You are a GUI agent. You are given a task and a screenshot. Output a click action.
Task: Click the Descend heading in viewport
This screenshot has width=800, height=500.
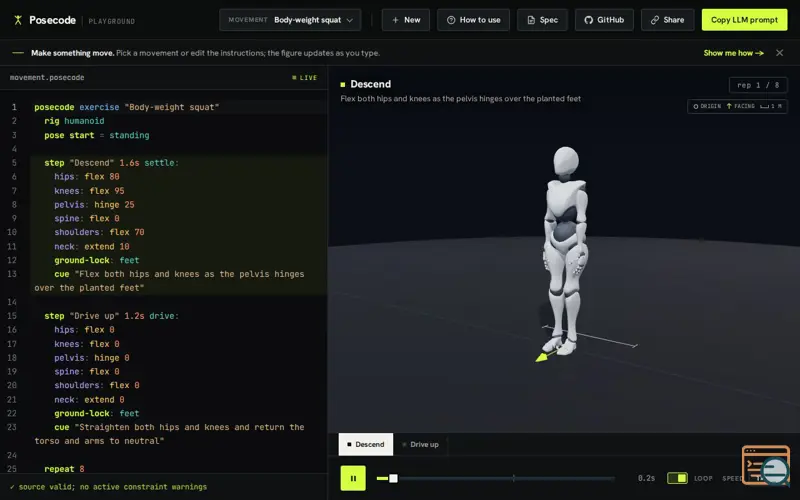370,84
